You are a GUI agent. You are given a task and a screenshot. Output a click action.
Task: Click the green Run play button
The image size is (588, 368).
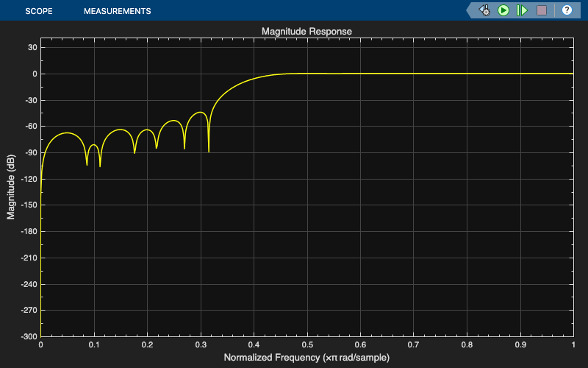coord(503,10)
